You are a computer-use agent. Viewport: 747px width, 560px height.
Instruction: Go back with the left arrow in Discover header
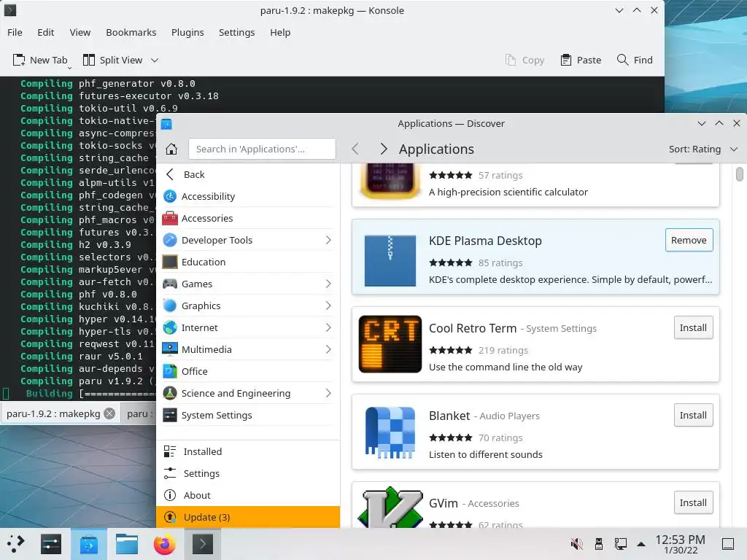click(355, 149)
